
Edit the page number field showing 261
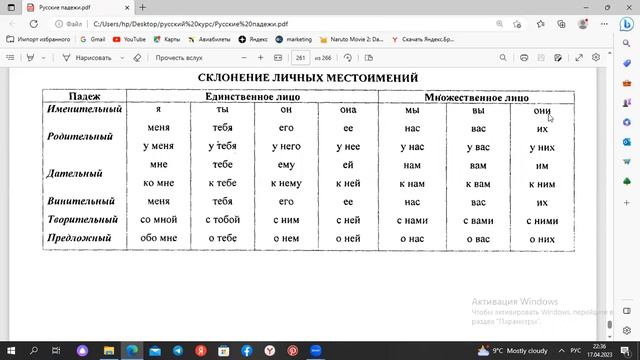[x=300, y=58]
